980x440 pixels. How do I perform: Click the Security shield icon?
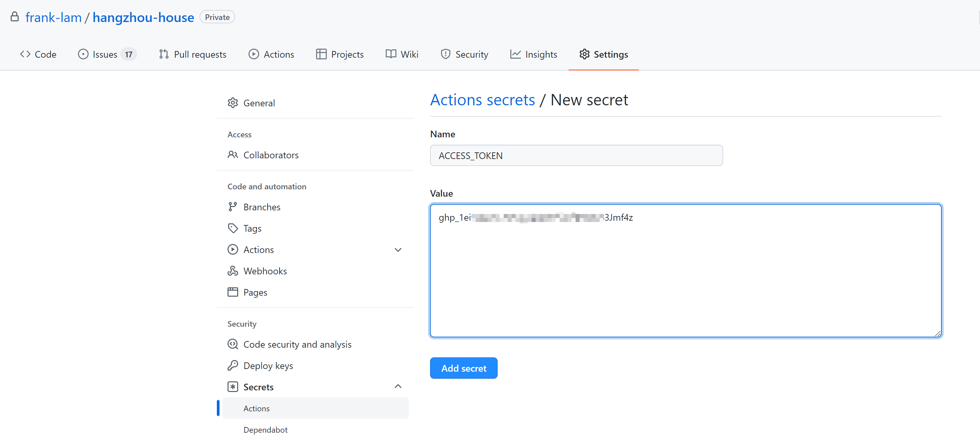(445, 54)
